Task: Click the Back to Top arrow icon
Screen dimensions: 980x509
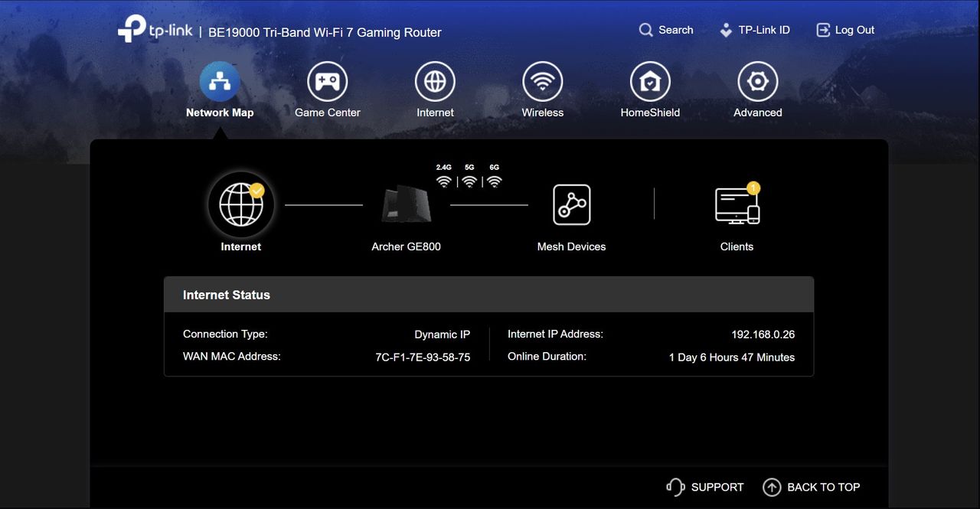Action: 772,487
